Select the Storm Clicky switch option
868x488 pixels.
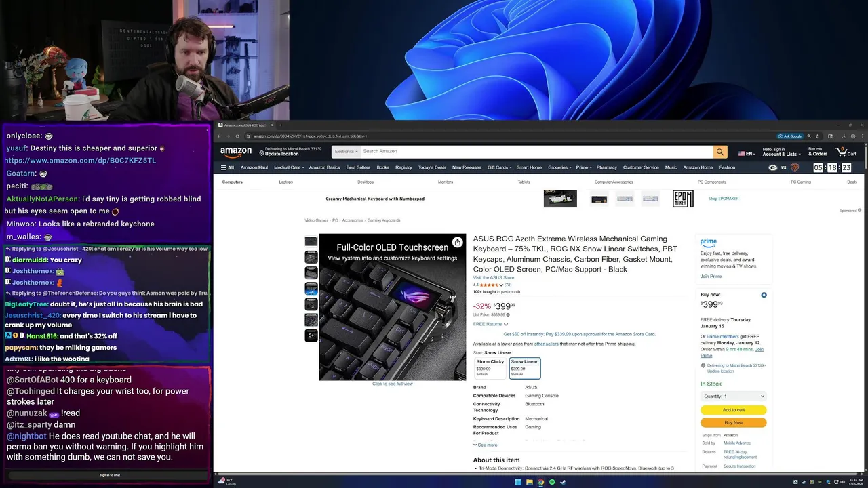point(490,367)
